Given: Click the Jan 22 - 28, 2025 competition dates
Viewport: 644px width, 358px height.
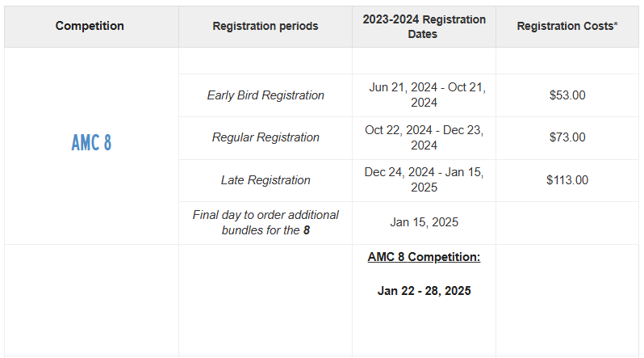Looking at the screenshot, I should (x=424, y=291).
